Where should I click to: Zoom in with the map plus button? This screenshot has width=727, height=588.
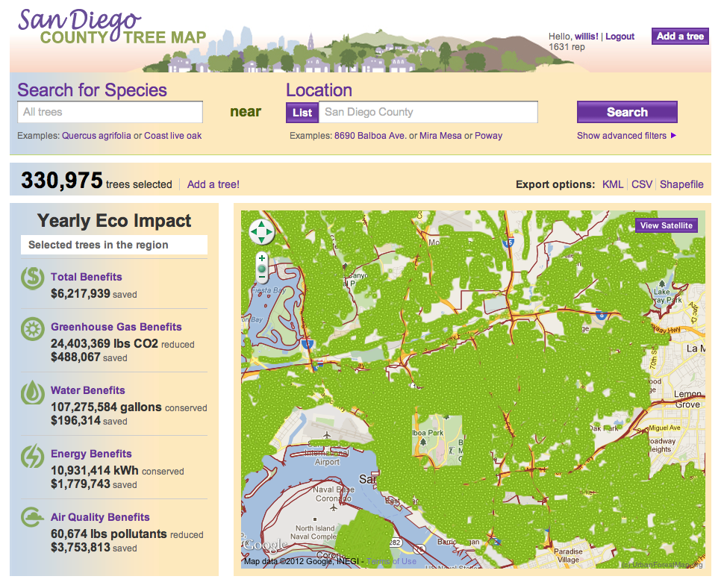click(x=262, y=258)
